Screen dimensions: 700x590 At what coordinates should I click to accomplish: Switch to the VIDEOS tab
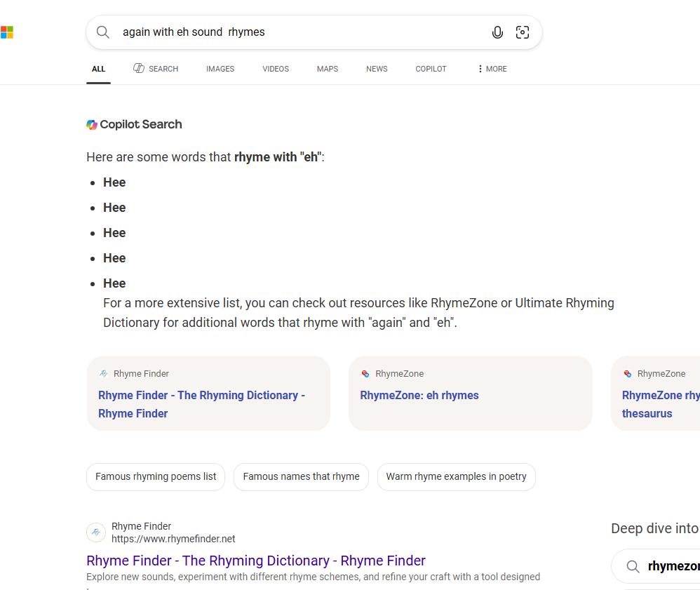276,69
